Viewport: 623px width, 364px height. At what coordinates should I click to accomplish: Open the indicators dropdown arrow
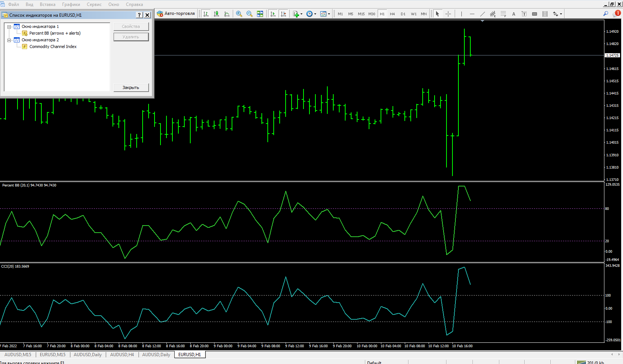tap(301, 14)
